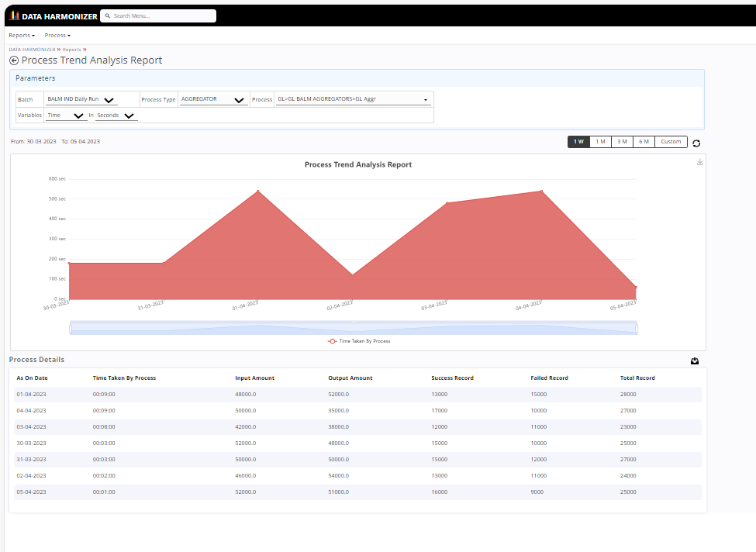This screenshot has width=756, height=552.
Task: Click the Process Details section heading
Action: [x=36, y=360]
